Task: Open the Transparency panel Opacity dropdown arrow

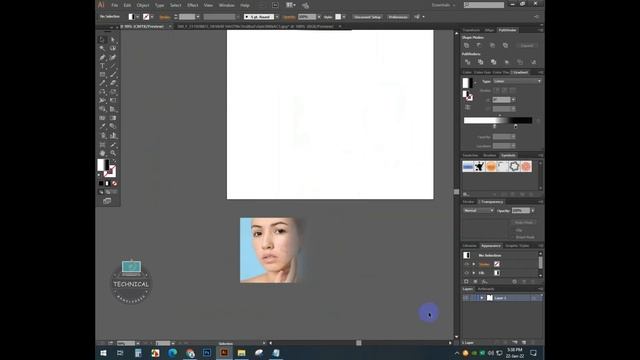Action: [x=533, y=211]
